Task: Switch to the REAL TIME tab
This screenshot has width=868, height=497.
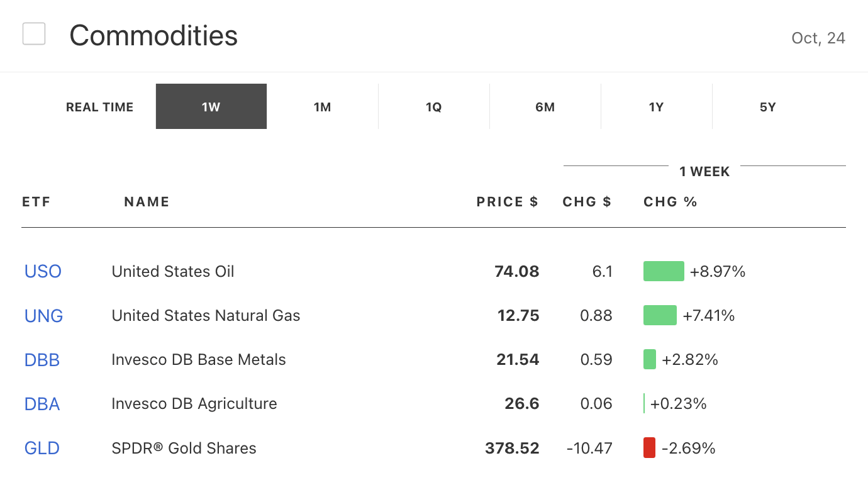Action: pos(100,107)
